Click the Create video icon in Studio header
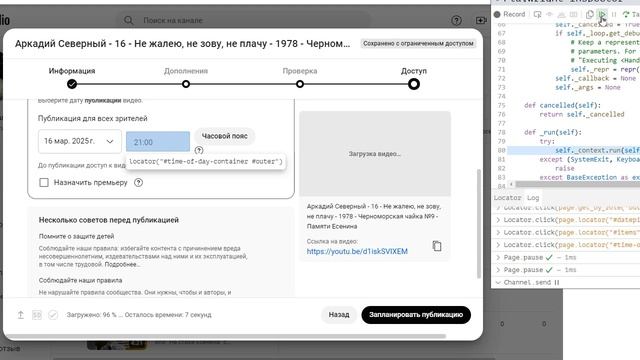The width and height of the screenshot is (640, 360). 481,20
